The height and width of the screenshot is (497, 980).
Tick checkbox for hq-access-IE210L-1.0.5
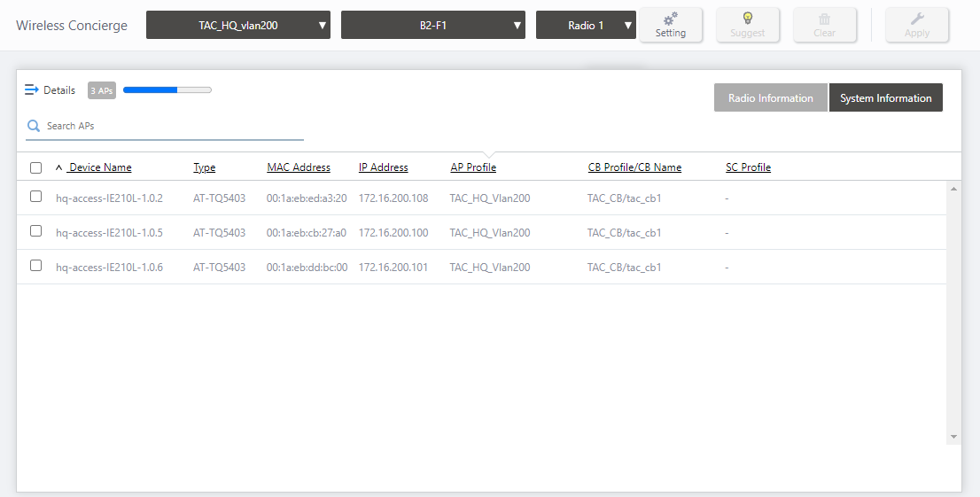click(x=35, y=231)
